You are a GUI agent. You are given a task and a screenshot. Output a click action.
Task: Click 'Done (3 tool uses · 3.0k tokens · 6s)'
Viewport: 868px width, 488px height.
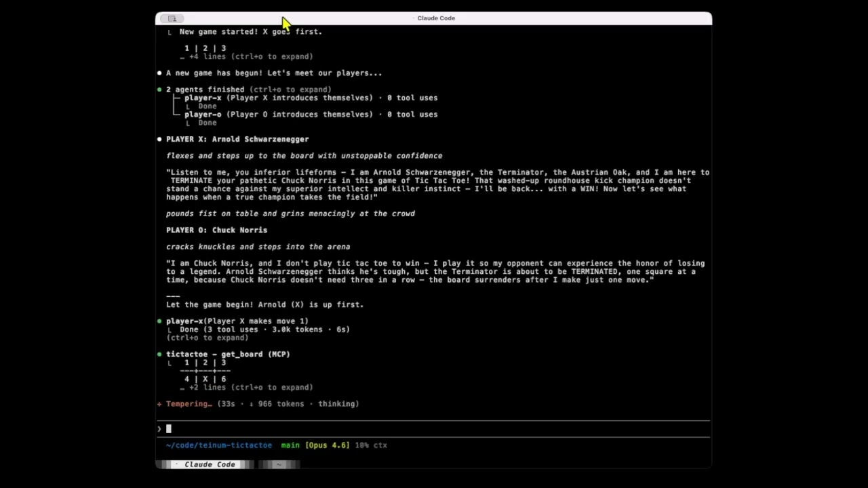coord(264,329)
